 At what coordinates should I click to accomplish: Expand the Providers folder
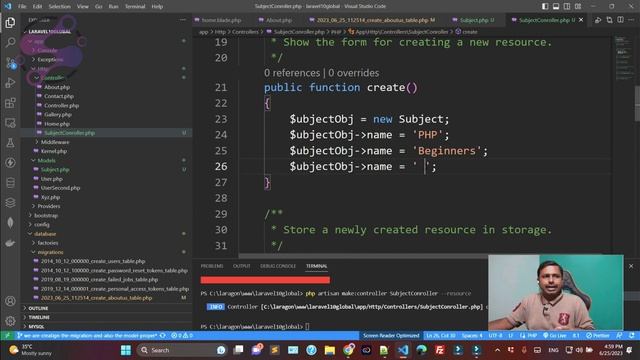click(49, 206)
